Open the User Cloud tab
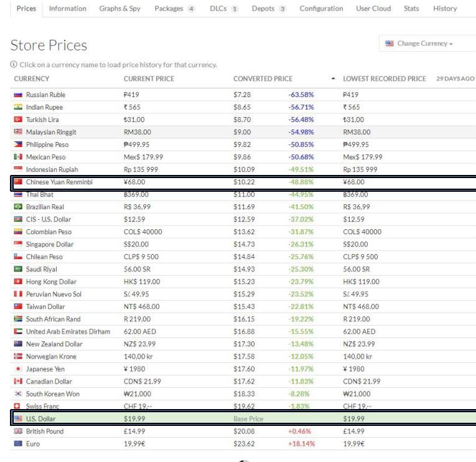 (373, 9)
